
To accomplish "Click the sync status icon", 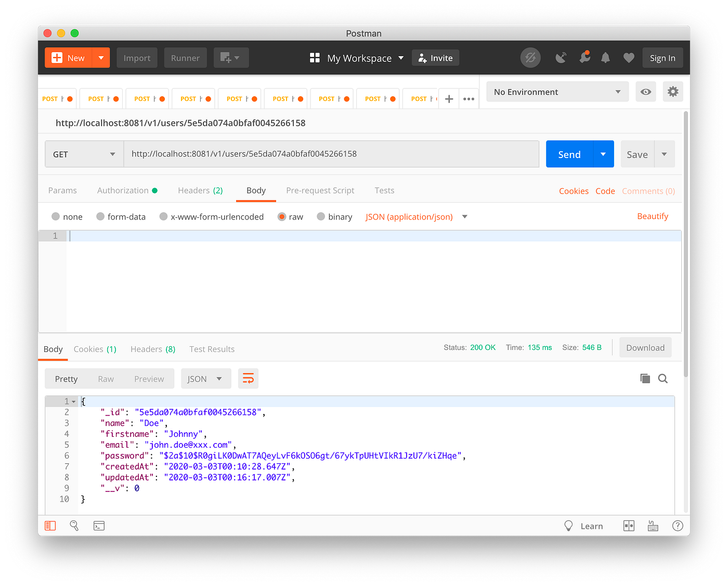I will tap(530, 58).
